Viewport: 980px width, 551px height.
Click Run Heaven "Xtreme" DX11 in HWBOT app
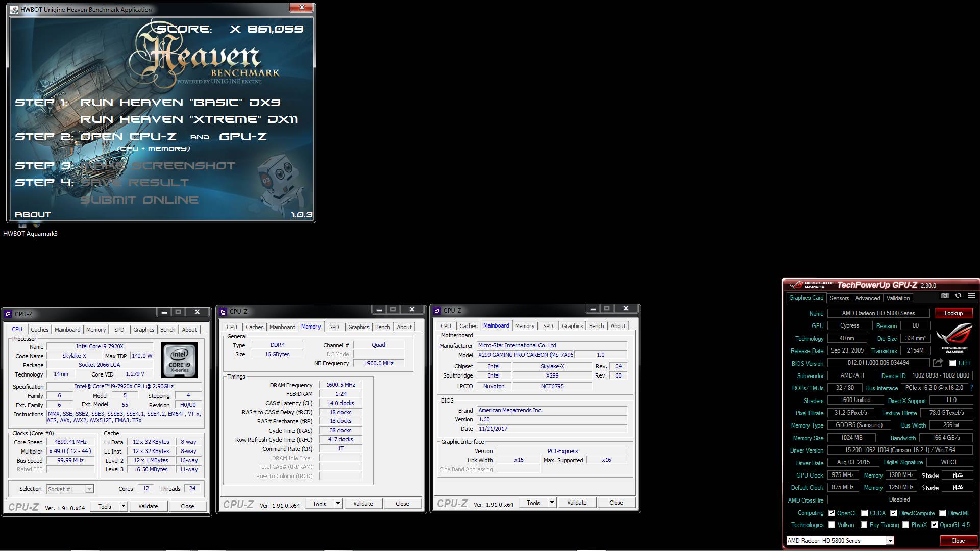tap(189, 119)
